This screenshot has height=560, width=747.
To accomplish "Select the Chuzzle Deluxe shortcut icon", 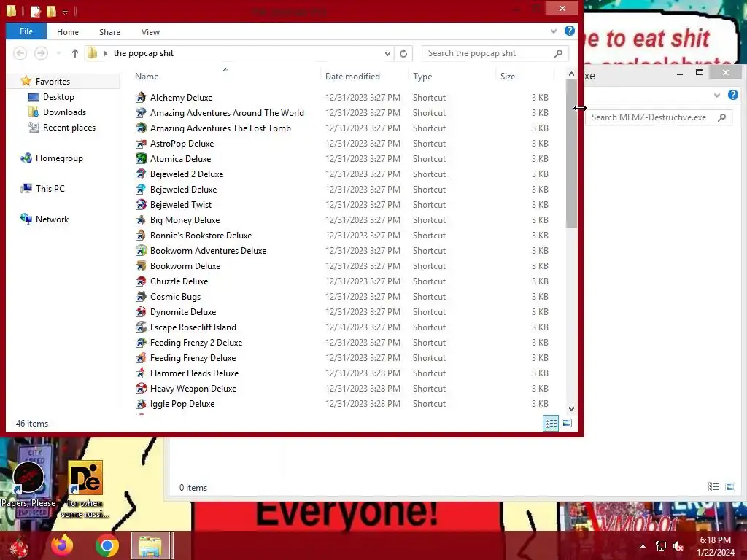I will [141, 281].
